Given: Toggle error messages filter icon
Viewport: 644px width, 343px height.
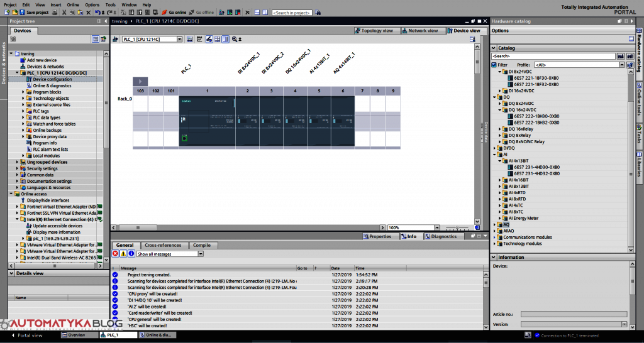Looking at the screenshot, I should click(116, 254).
